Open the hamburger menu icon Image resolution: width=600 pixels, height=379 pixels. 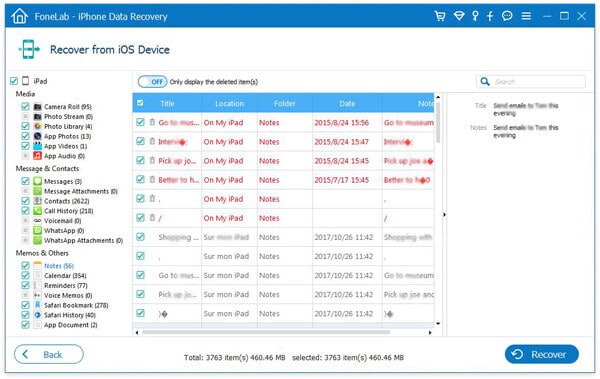(x=526, y=16)
